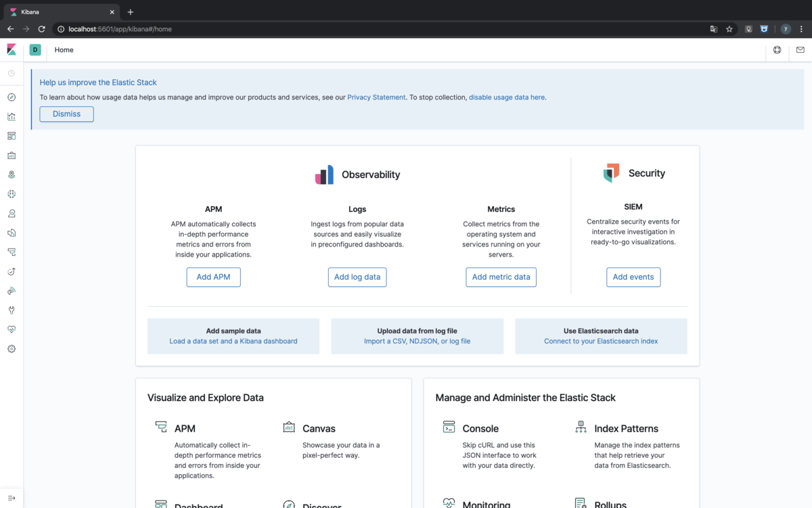Open Console title link

[480, 429]
